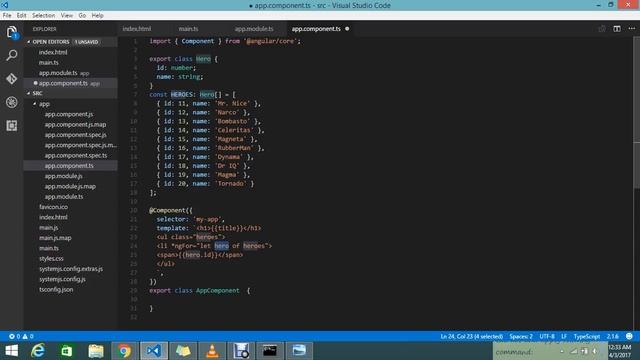Screen dimensions: 640x360
Task: Open the Selection menu
Action: (x=43, y=16)
